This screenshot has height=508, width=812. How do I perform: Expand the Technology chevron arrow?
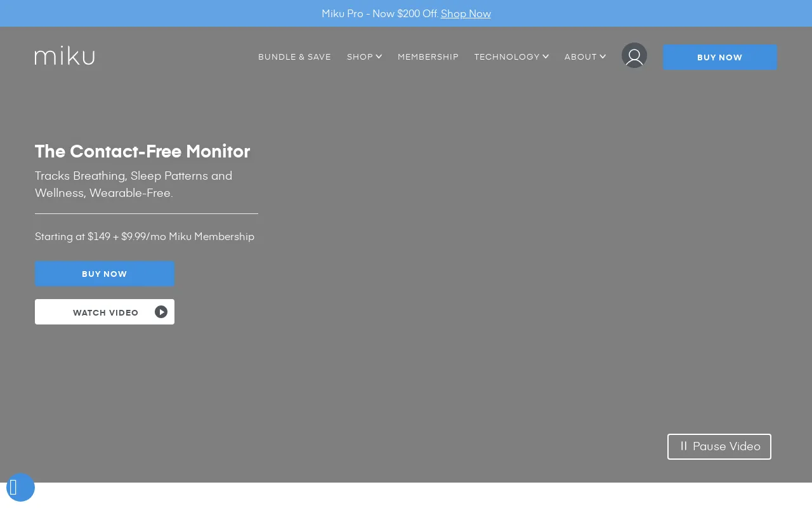[546, 57]
